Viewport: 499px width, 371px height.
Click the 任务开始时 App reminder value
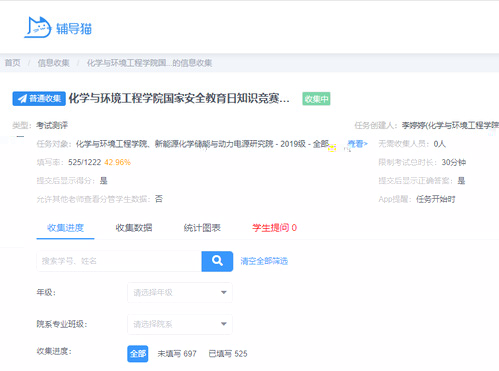(436, 199)
